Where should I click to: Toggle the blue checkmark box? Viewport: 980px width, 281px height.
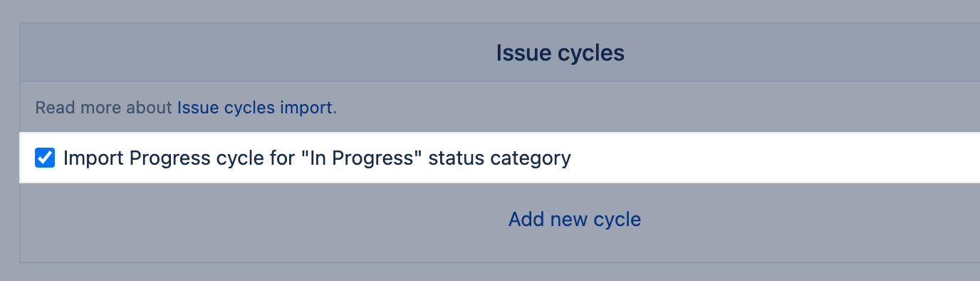45,158
